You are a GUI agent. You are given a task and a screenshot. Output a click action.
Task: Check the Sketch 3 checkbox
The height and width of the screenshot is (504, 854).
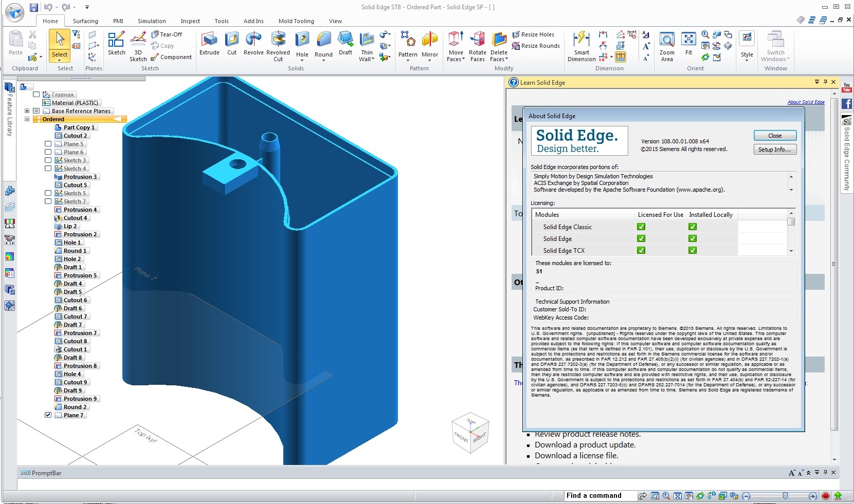click(48, 160)
